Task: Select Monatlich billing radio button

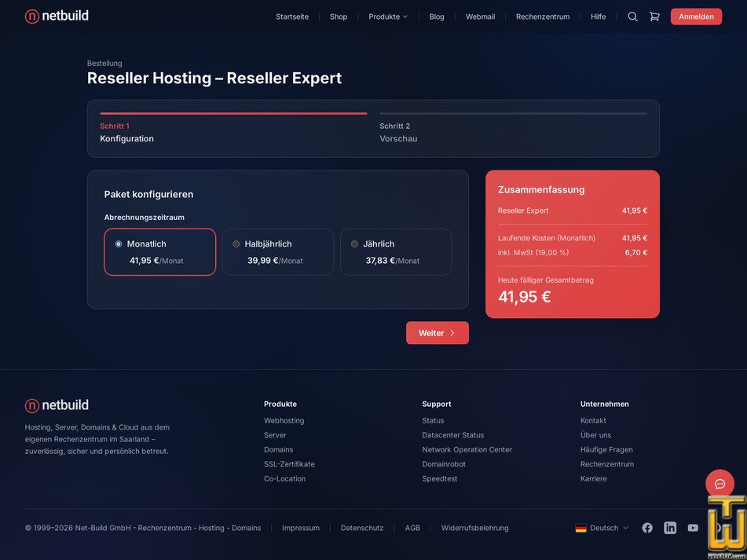Action: (x=119, y=243)
